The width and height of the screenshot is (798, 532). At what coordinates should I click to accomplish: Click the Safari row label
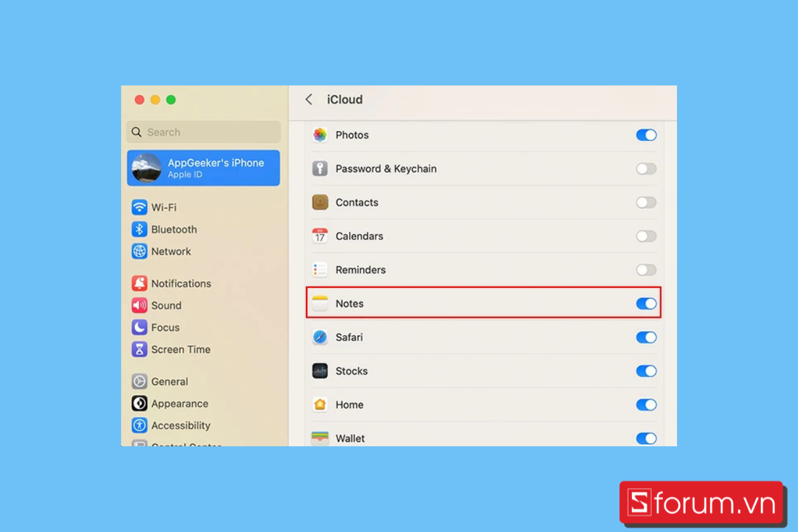(349, 337)
